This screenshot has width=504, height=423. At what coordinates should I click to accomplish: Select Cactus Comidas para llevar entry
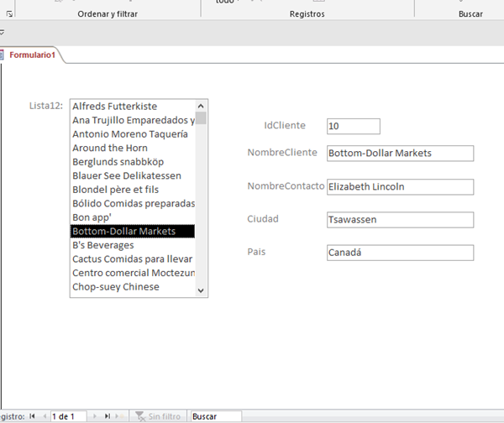click(x=133, y=258)
